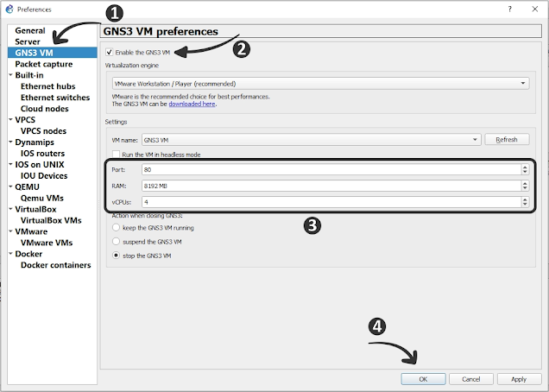Viewport: 549px width, 392px height.
Task: Open the VM name dropdown
Action: (x=312, y=140)
